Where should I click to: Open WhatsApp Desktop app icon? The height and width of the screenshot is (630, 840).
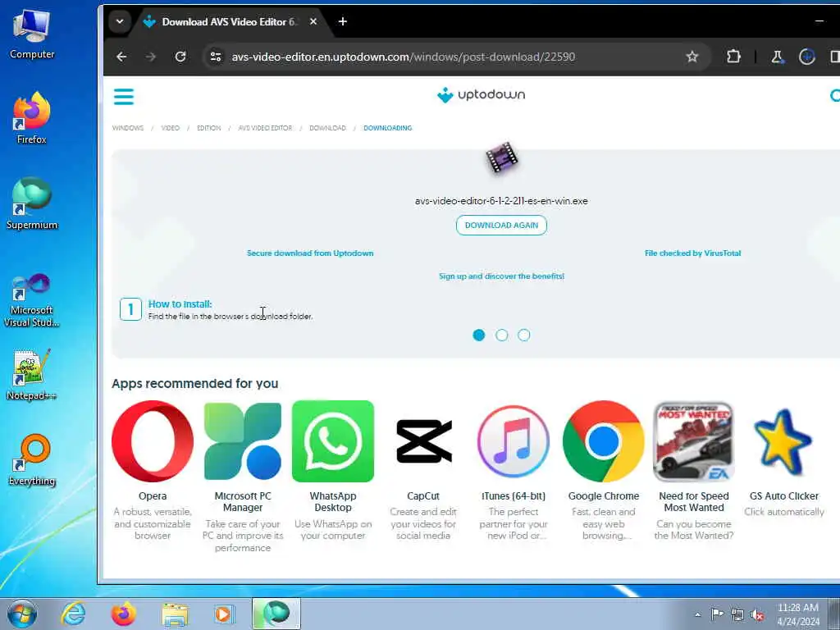(x=333, y=441)
